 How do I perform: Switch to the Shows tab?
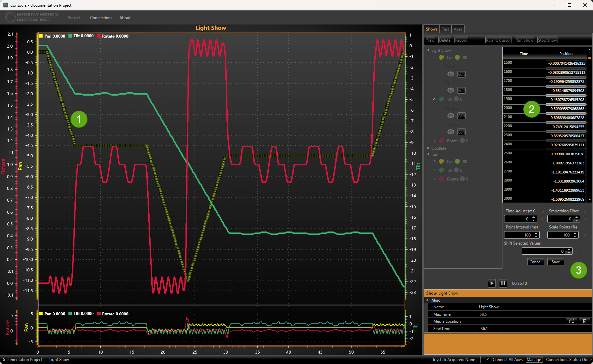click(x=432, y=29)
